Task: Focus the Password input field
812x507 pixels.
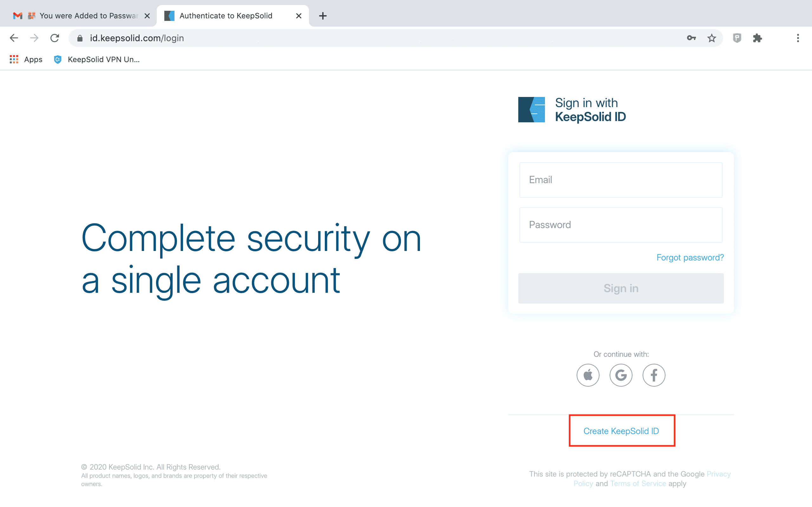Action: click(x=621, y=225)
